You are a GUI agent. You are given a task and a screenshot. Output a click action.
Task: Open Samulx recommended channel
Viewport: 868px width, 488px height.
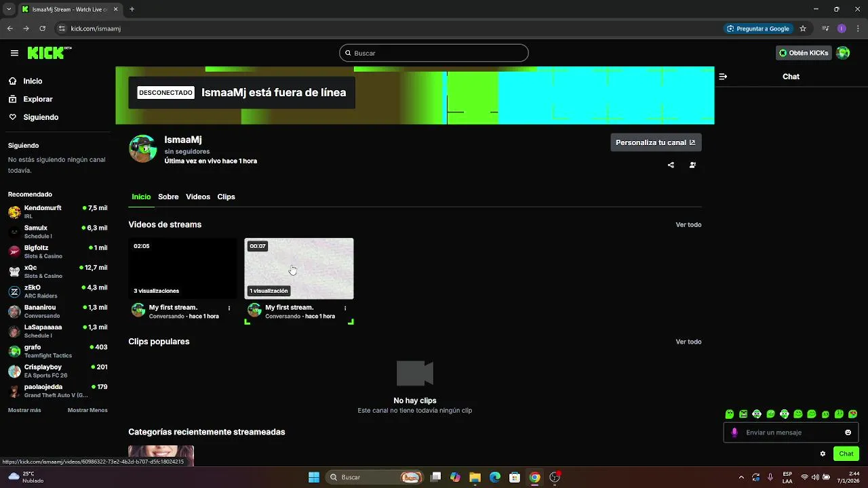click(58, 232)
